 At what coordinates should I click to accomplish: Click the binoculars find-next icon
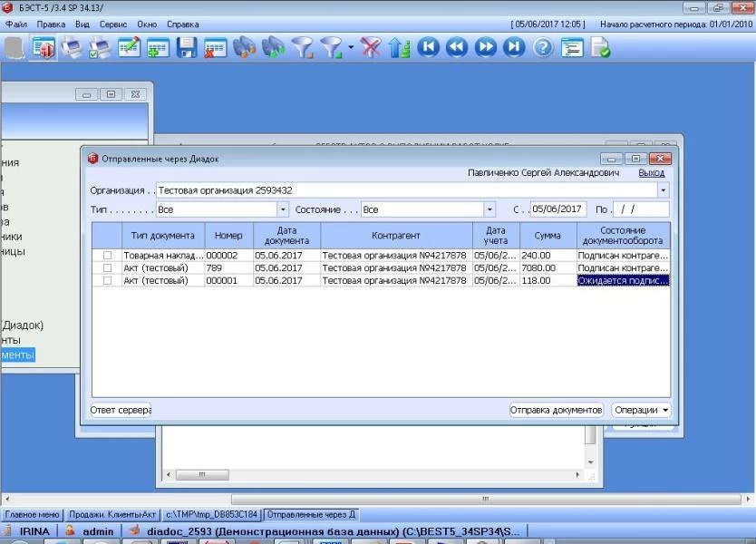pyautogui.click(x=273, y=48)
